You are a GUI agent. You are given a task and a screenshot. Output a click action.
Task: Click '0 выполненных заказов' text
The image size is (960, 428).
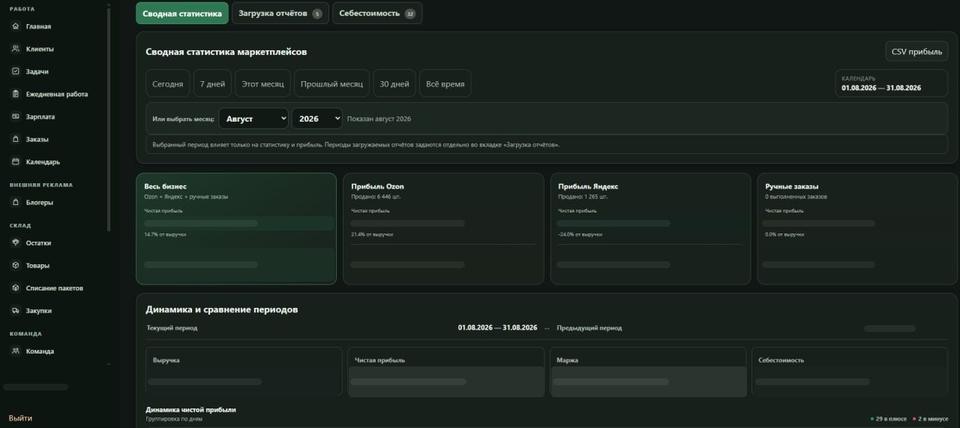pos(796,197)
